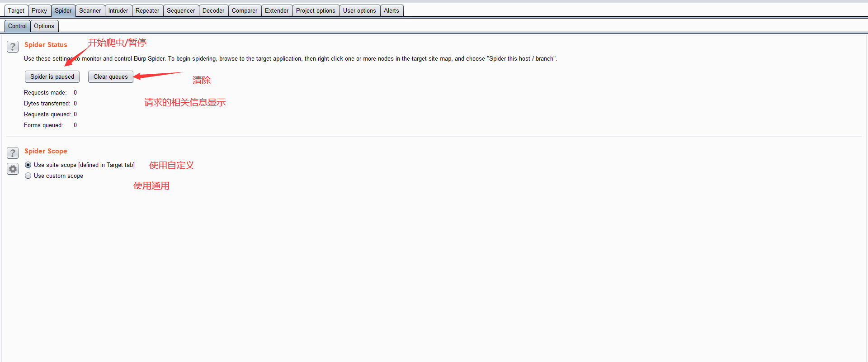The image size is (868, 362).
Task: Click the Clear queues button
Action: tap(111, 77)
